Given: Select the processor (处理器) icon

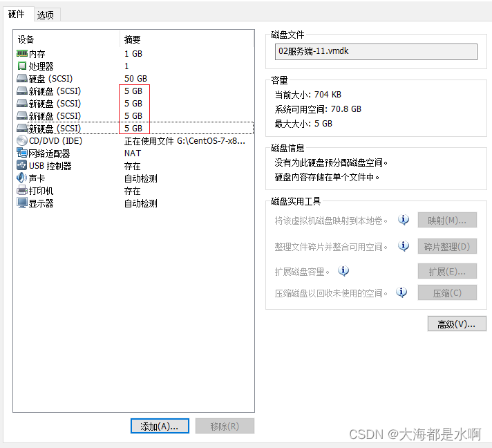Looking at the screenshot, I should click(x=22, y=66).
